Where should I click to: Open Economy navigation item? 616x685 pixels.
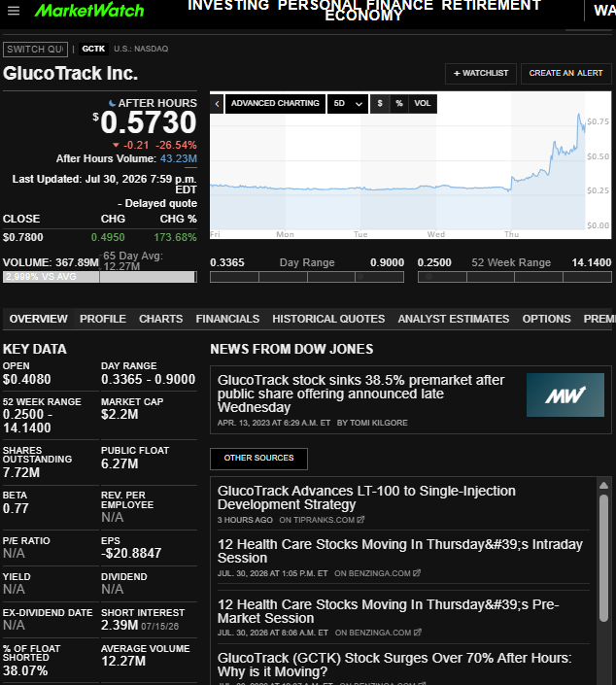pyautogui.click(x=363, y=16)
